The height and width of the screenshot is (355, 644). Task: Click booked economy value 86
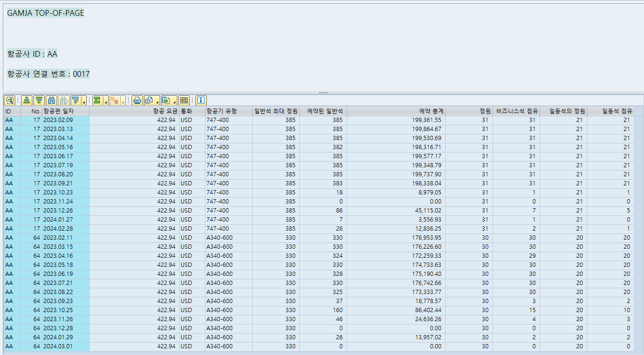pos(323,211)
